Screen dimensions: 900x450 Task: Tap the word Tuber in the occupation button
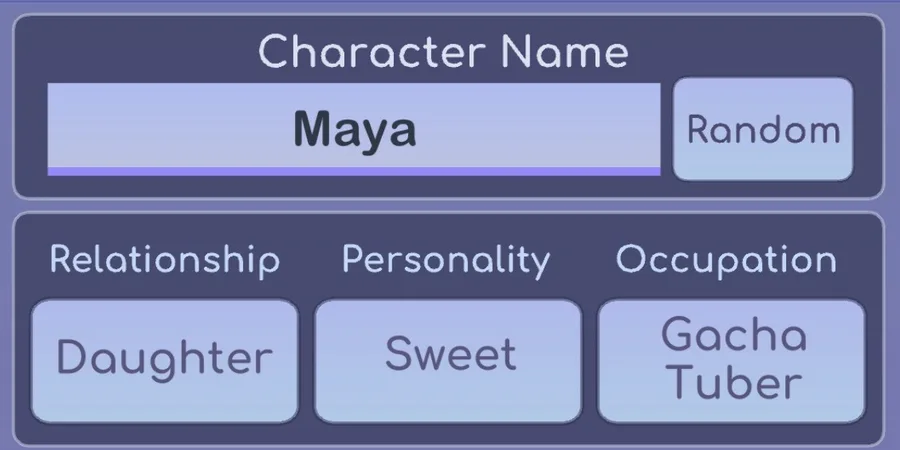coord(736,382)
